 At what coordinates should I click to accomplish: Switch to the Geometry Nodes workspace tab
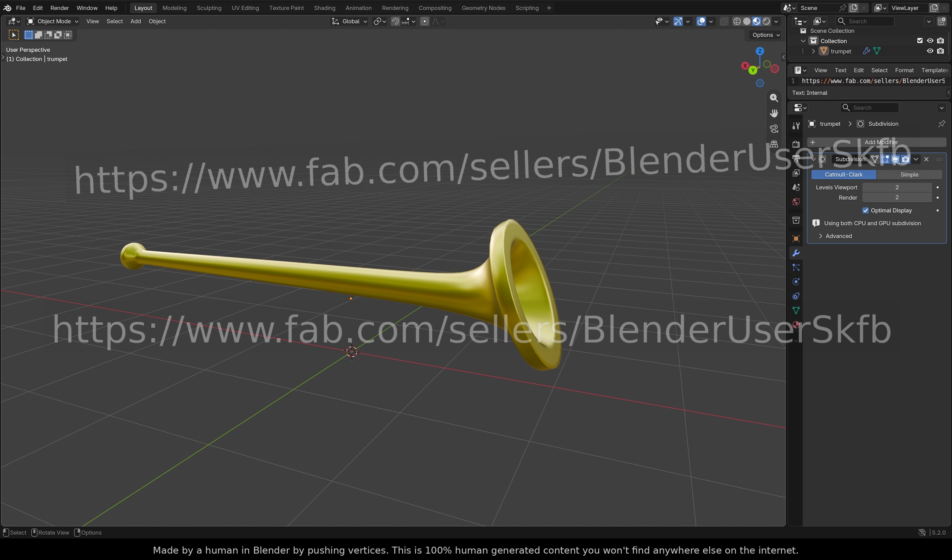click(483, 7)
